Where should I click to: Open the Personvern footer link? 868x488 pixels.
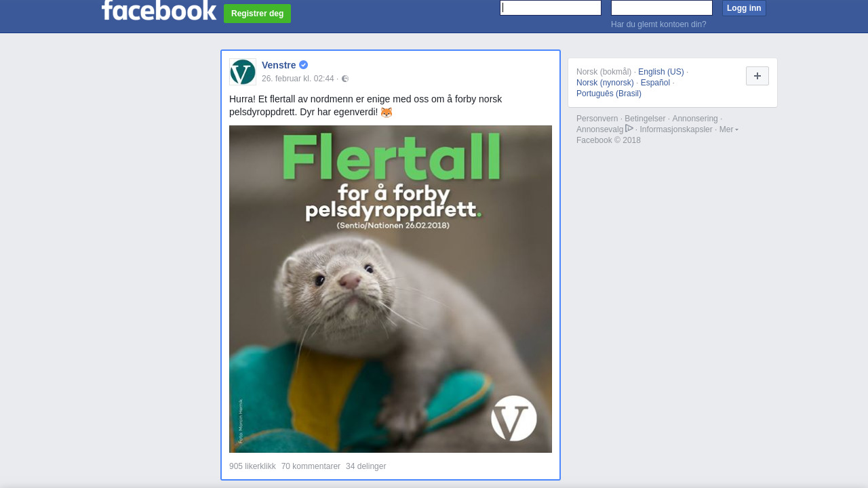click(x=597, y=119)
